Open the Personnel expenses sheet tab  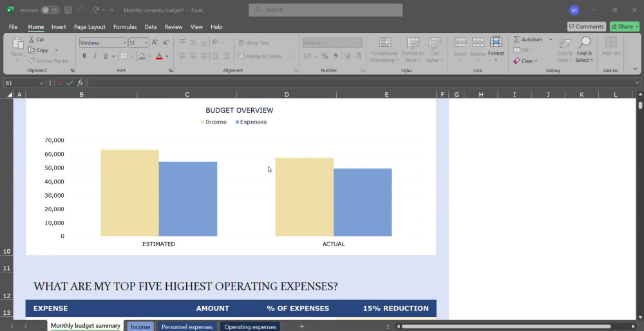tap(187, 327)
